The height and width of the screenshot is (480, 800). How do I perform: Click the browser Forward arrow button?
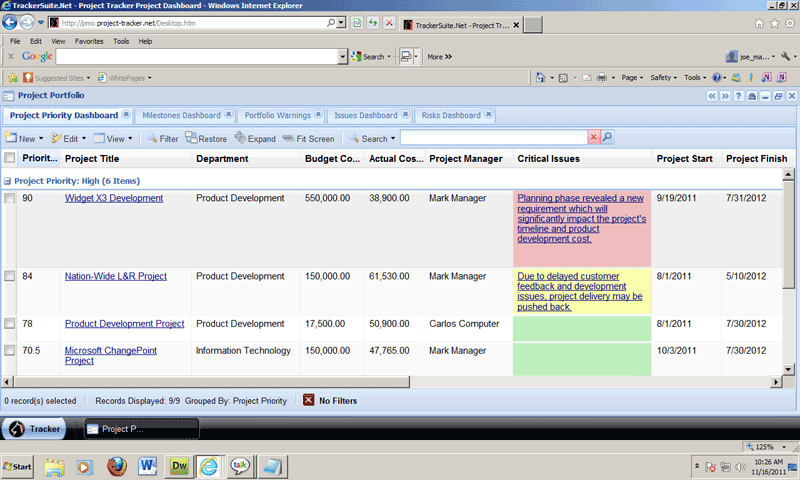pyautogui.click(x=27, y=22)
